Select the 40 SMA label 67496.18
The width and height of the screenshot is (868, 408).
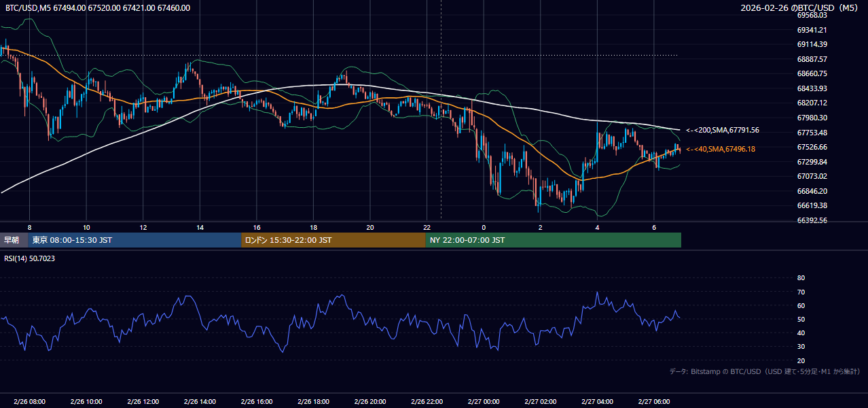pos(721,149)
